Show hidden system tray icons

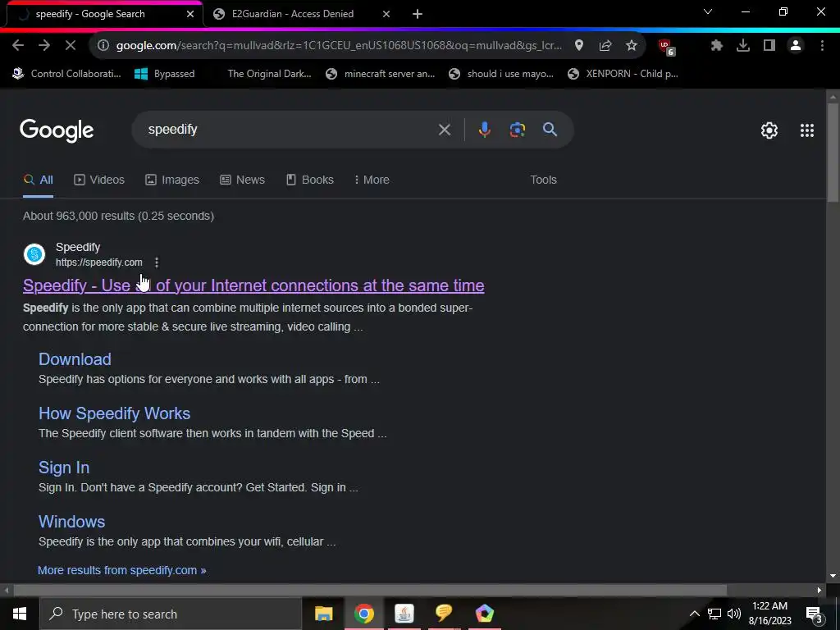click(694, 614)
